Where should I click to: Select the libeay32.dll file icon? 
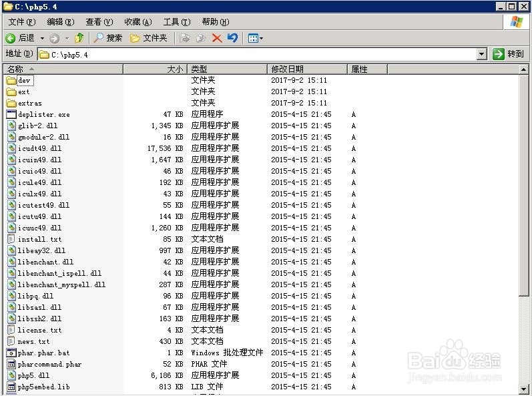click(11, 250)
